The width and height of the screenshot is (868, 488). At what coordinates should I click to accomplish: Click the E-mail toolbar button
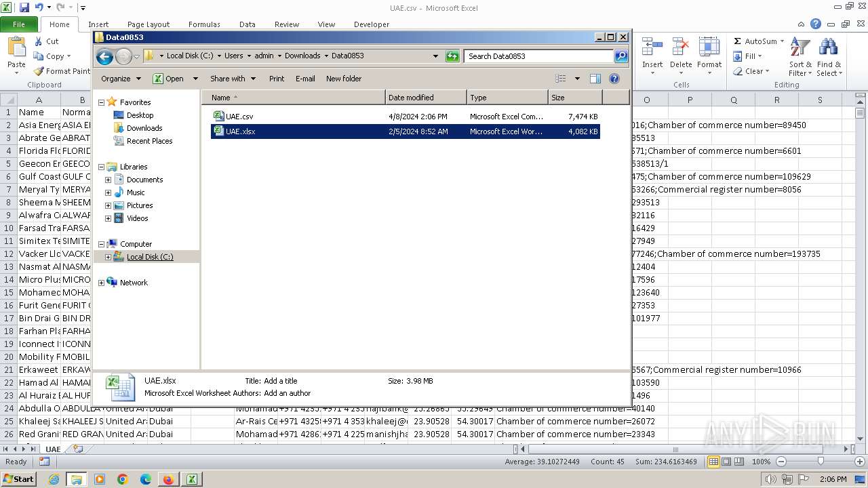305,79
